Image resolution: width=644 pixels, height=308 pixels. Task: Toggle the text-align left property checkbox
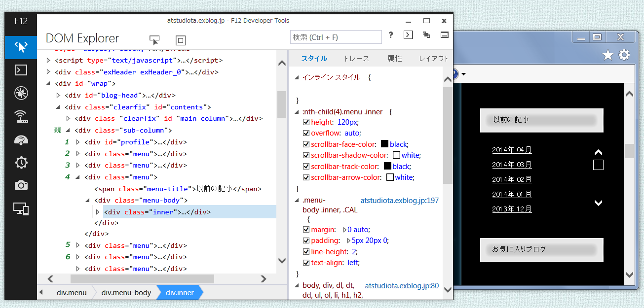[x=306, y=263]
